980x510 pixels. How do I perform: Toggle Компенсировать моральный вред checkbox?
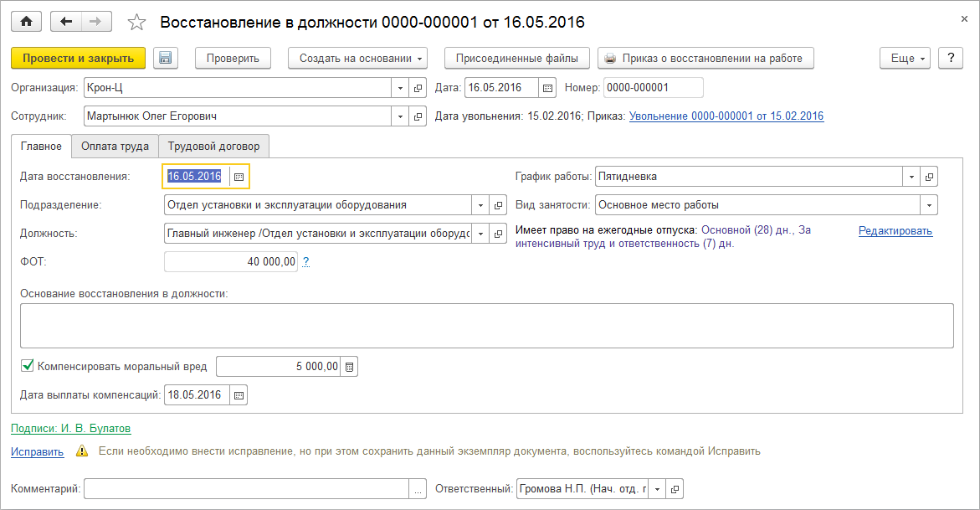pyautogui.click(x=28, y=366)
